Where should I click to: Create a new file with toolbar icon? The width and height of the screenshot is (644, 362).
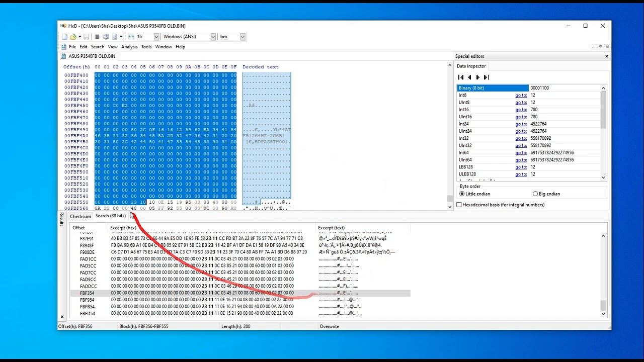(x=65, y=37)
